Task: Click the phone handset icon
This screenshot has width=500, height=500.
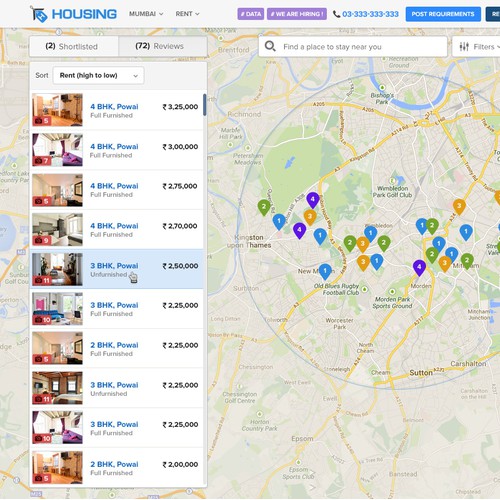Action: pos(336,14)
